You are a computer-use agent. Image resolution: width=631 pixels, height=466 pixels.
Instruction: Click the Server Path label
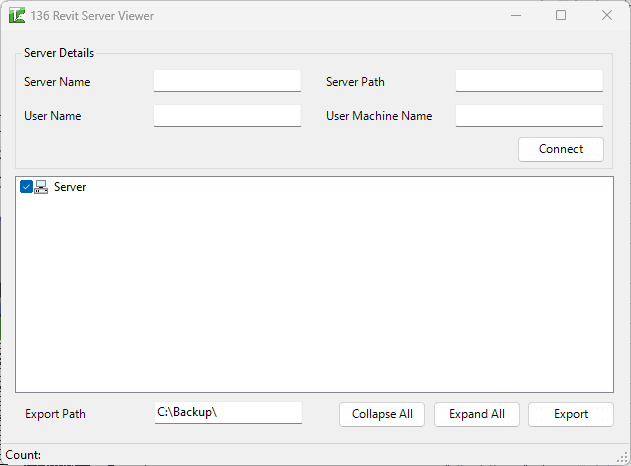[355, 82]
